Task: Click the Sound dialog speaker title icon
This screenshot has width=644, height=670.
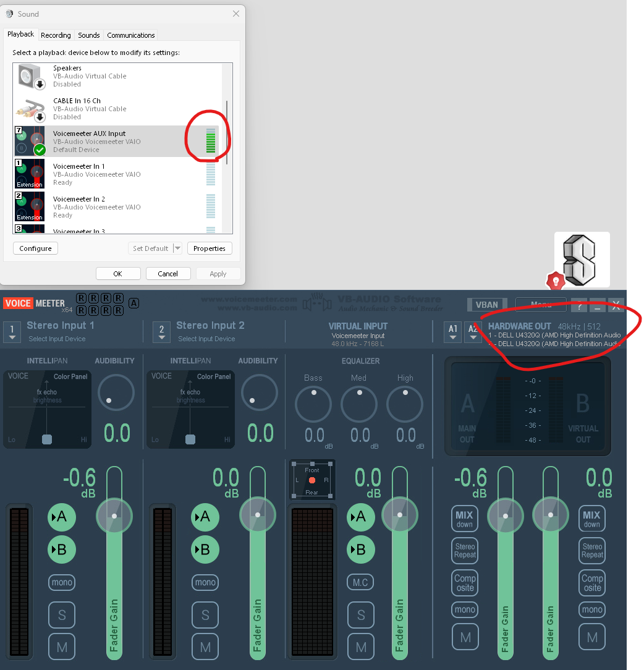Action: [x=9, y=14]
